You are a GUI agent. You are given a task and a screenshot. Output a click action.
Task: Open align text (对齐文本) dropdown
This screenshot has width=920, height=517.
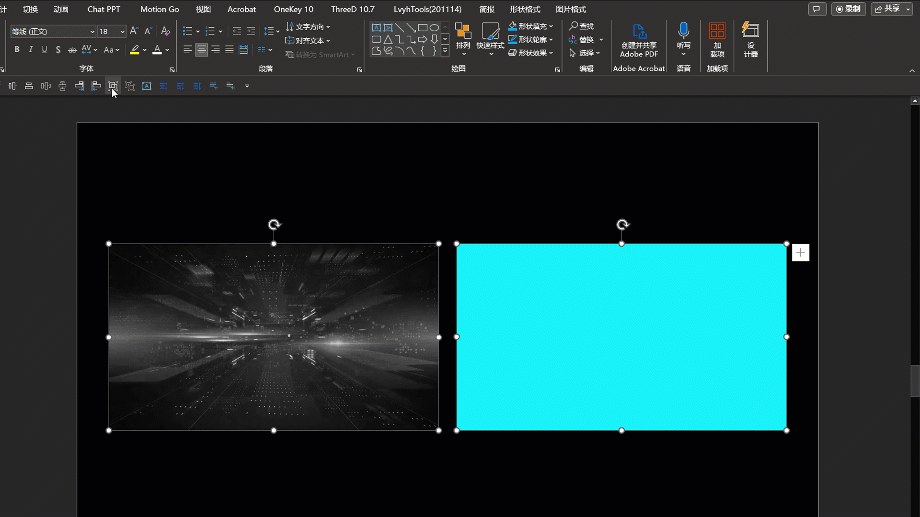click(307, 40)
